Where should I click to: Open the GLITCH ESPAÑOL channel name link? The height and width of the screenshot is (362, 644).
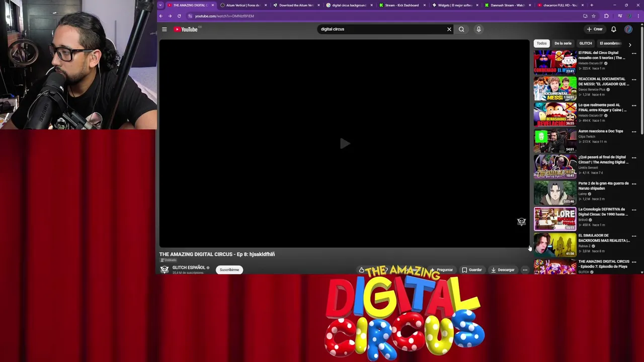pos(189,267)
